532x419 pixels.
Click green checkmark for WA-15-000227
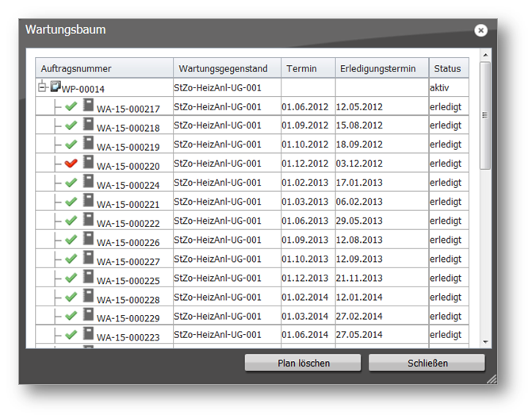(71, 259)
